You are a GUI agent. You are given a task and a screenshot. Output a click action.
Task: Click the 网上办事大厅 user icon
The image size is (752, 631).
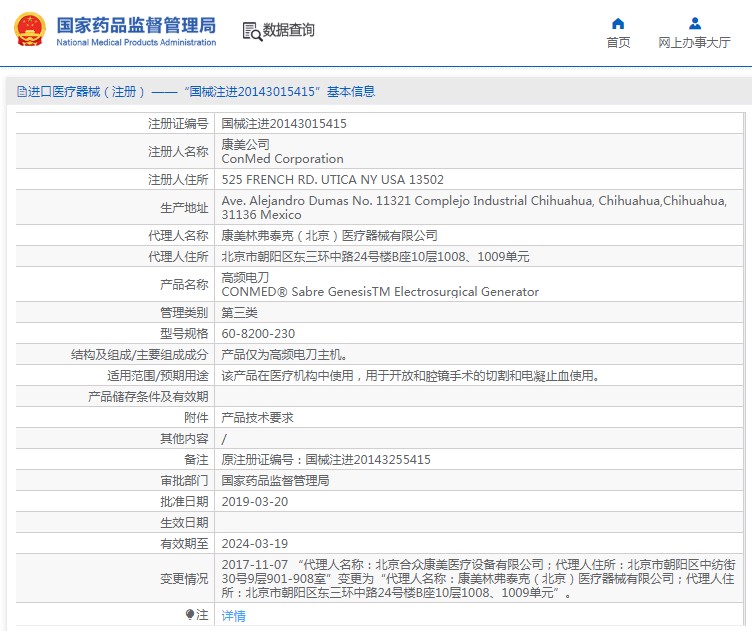(x=694, y=23)
